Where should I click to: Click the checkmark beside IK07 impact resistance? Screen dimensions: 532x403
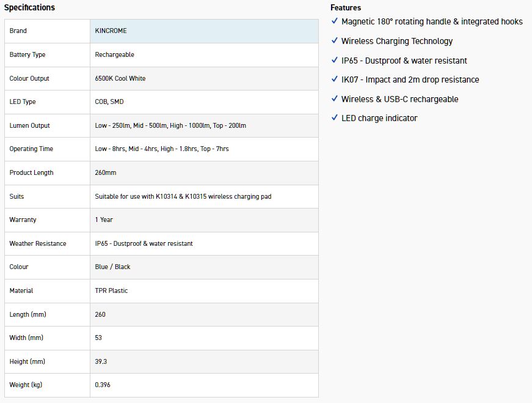(334, 79)
